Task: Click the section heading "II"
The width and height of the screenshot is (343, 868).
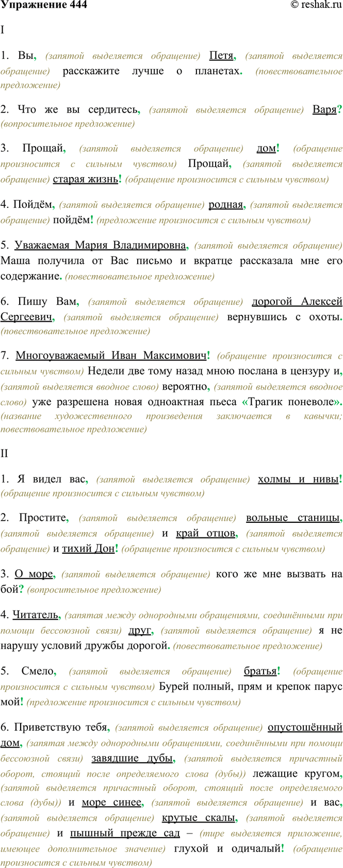Action: click(x=5, y=454)
